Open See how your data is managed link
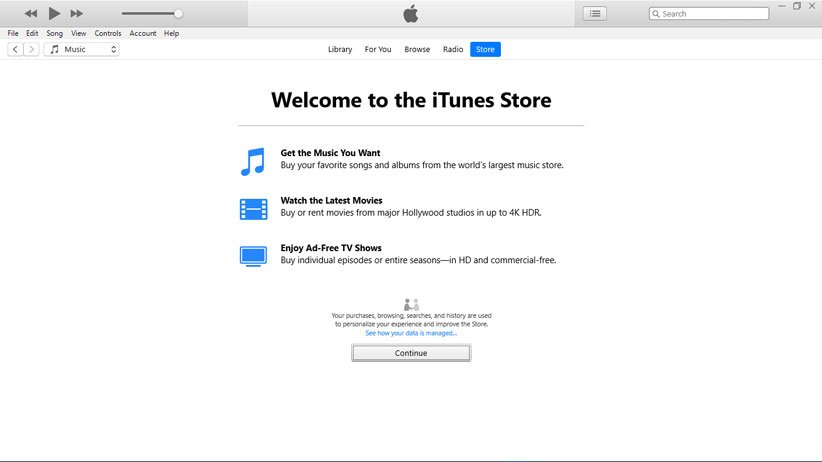 coord(411,333)
